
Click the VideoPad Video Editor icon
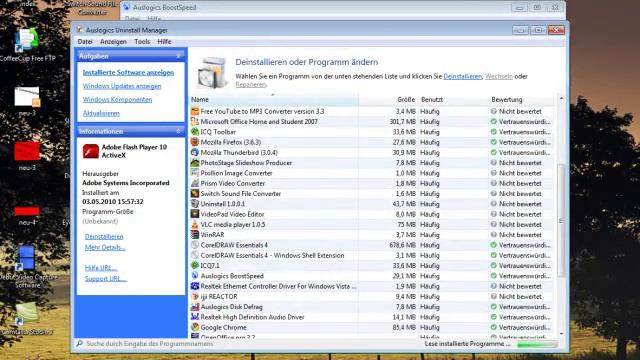click(195, 214)
